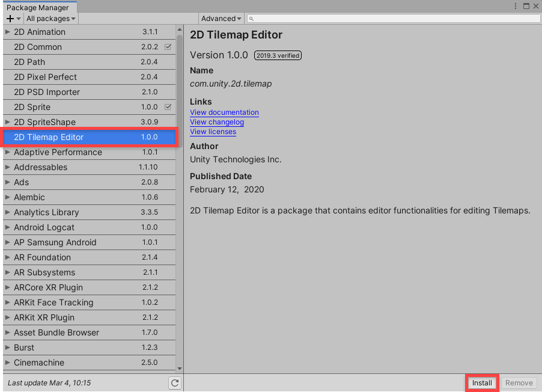Select the Cinemachine package name
Viewport: 542px width, 392px height.
click(x=39, y=363)
